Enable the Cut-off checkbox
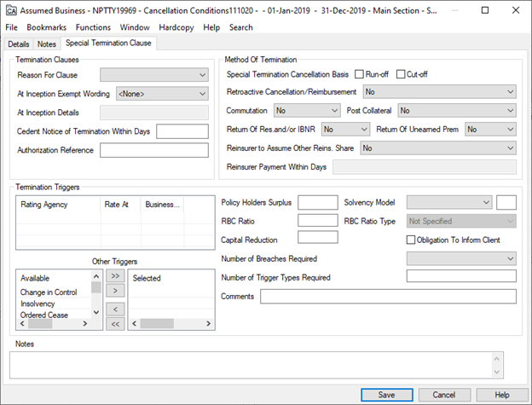 (402, 75)
